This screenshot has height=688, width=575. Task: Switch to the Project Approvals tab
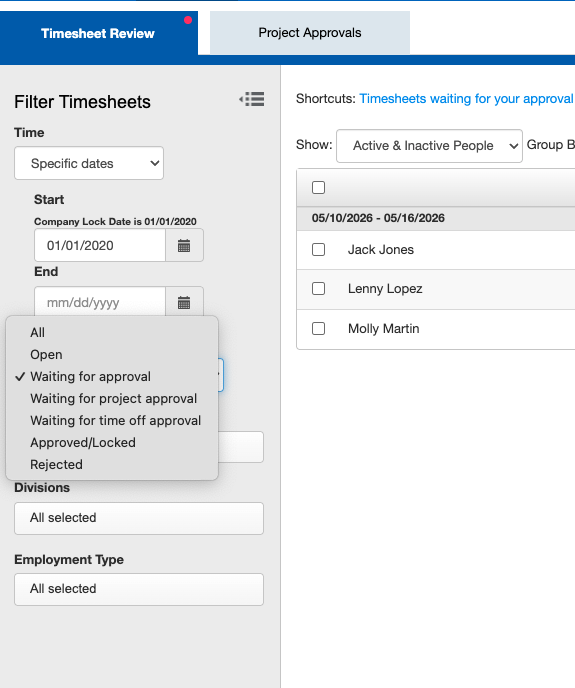pyautogui.click(x=310, y=32)
